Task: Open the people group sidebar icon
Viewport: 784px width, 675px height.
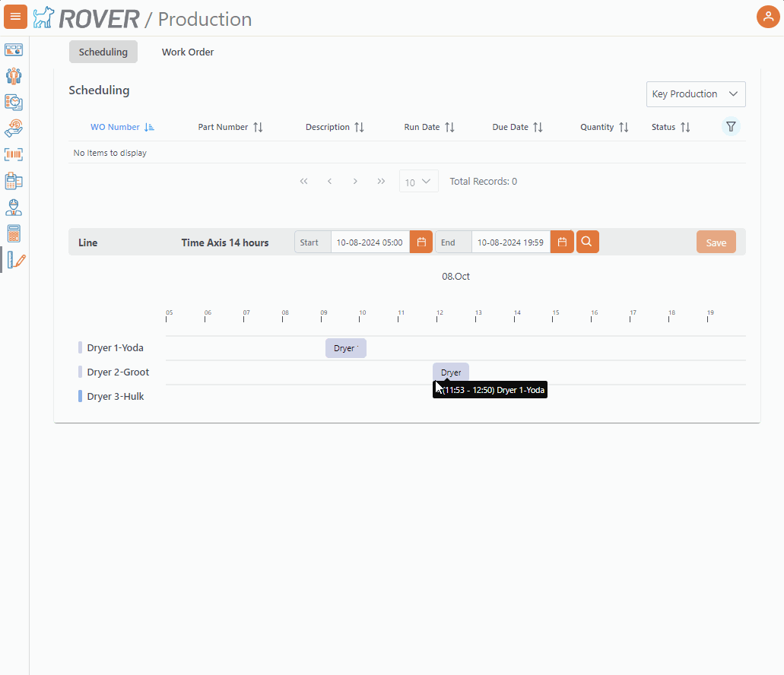Action: [x=14, y=76]
